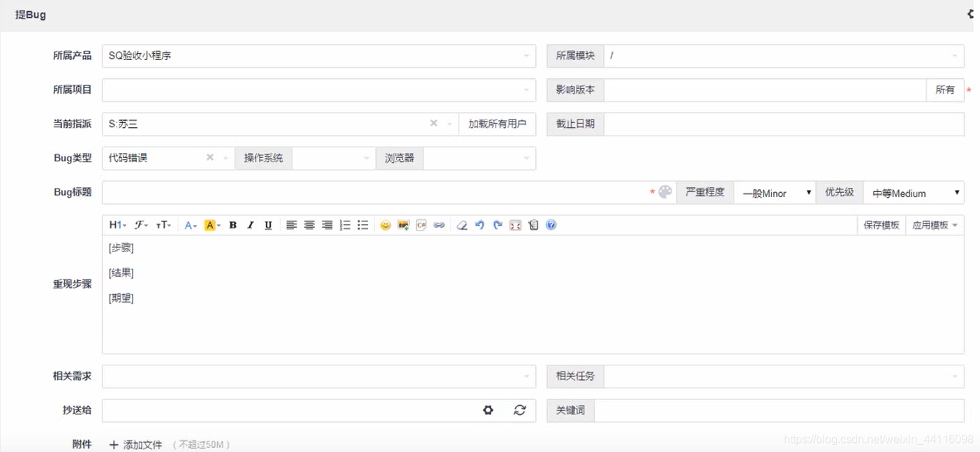Click 加载所有用户 button
Image resolution: width=980 pixels, height=452 pixels.
point(497,124)
